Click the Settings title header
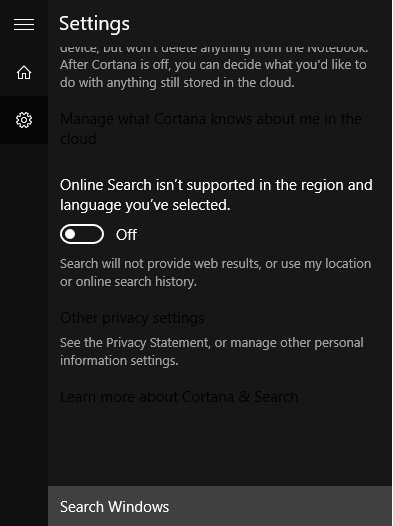The height and width of the screenshot is (526, 393). click(94, 24)
